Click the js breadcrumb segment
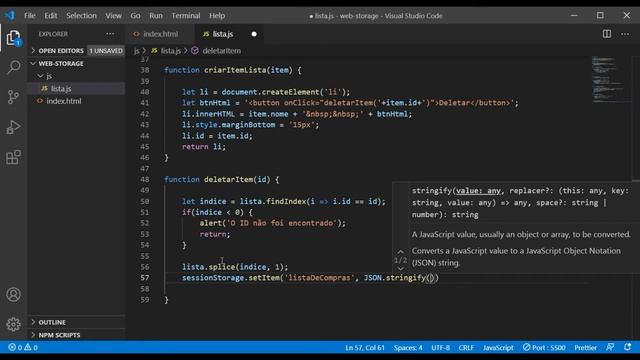640x360 pixels. point(137,51)
